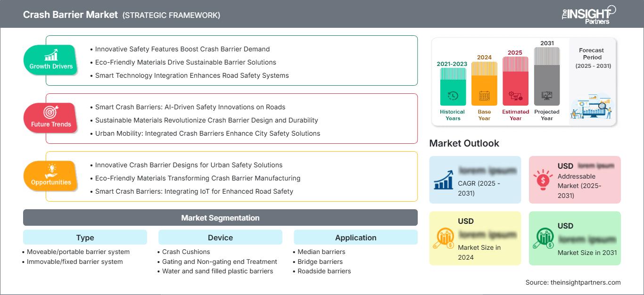Select the Type segmentation header
Screen dimensions: 644x295
[x=85, y=238]
